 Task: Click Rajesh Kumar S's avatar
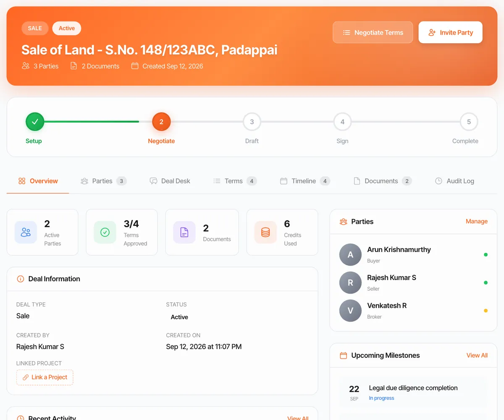click(x=350, y=283)
